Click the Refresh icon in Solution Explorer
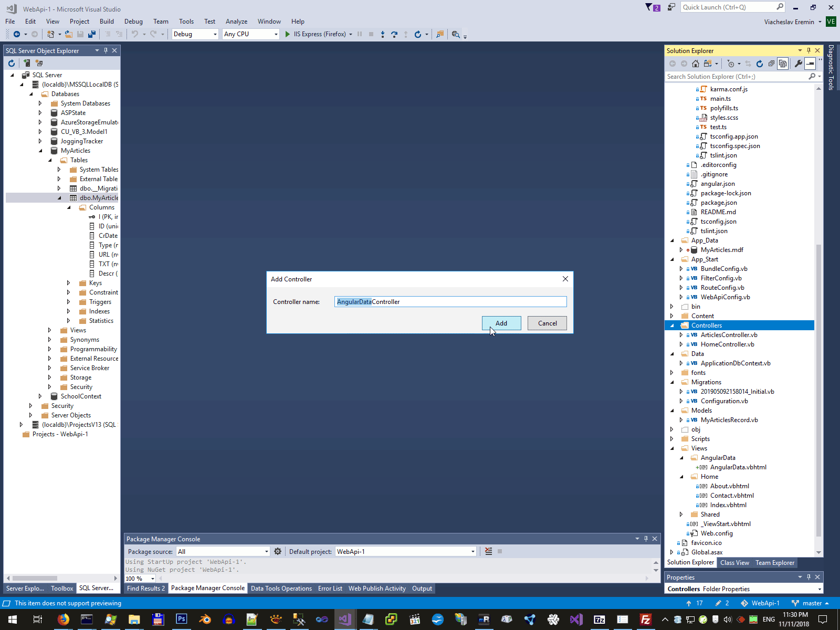The width and height of the screenshot is (840, 630). point(760,64)
